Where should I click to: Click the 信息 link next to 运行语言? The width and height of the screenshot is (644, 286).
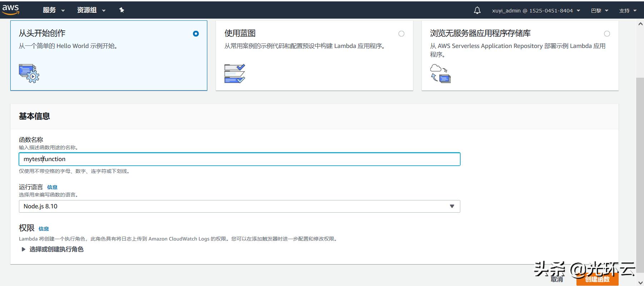click(x=52, y=187)
